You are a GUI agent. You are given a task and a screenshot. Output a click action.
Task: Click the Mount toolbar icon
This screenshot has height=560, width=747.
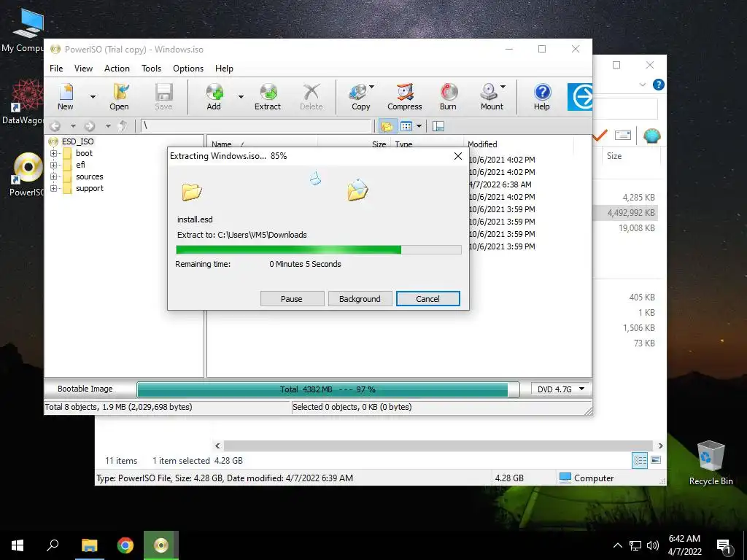point(492,97)
